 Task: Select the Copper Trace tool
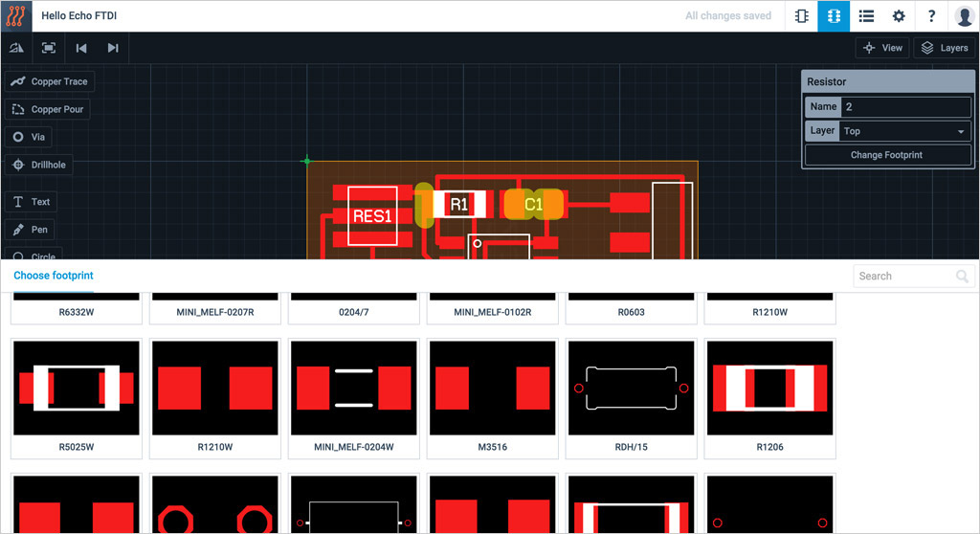point(50,81)
